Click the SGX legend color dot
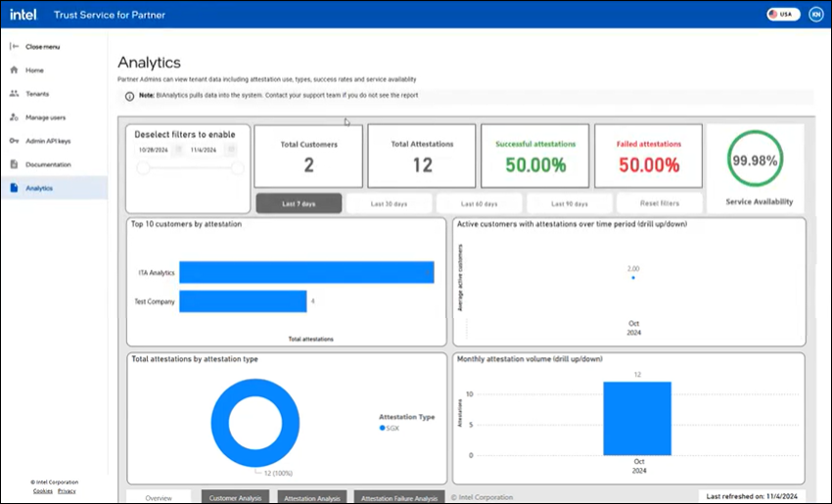Image resolution: width=832 pixels, height=504 pixels. [382, 428]
